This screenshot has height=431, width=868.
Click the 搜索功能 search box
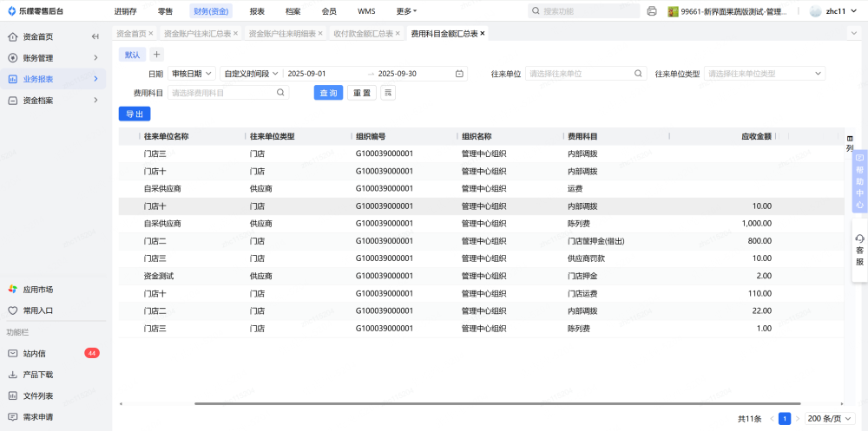tap(585, 11)
